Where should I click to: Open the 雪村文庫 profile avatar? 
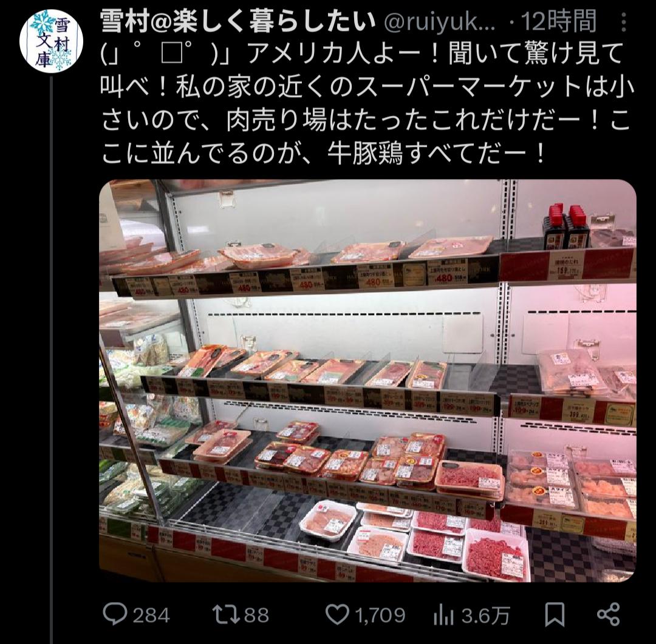coord(51,41)
